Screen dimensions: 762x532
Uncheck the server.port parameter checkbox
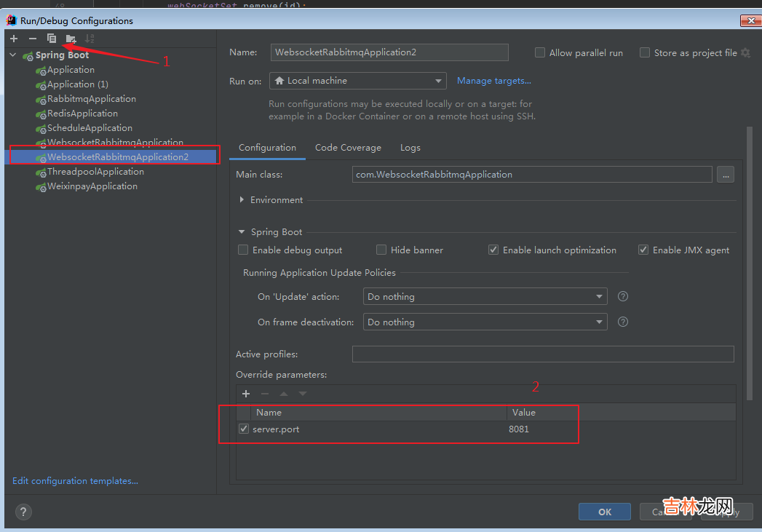pyautogui.click(x=244, y=429)
